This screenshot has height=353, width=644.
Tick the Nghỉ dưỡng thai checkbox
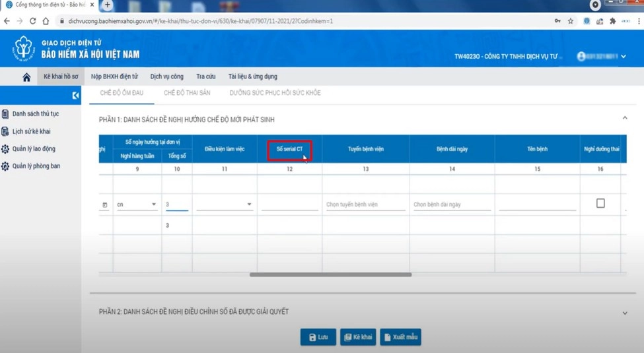tap(600, 203)
